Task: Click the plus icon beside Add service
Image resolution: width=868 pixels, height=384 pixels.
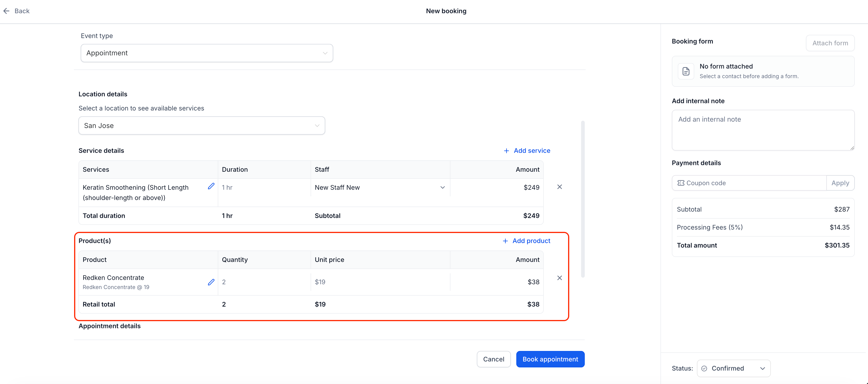Action: [x=506, y=151]
